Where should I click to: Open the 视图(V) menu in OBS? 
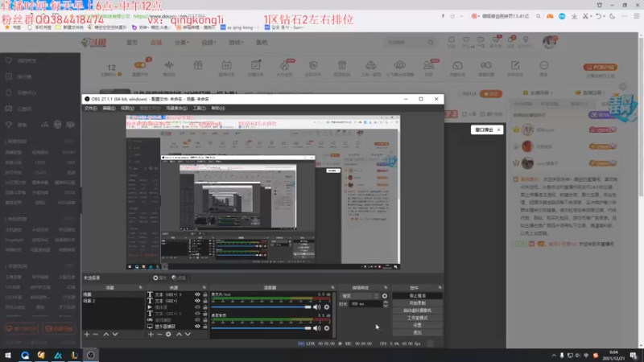127,109
